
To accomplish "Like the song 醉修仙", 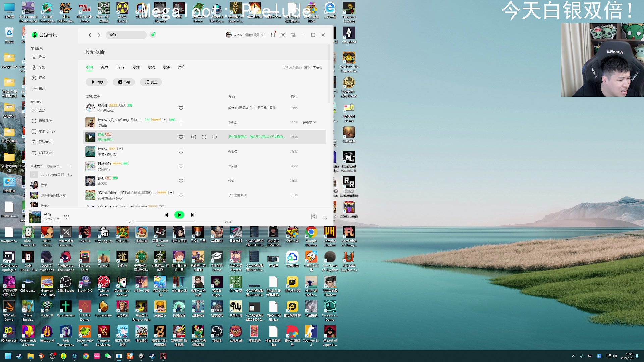I will coord(181,108).
